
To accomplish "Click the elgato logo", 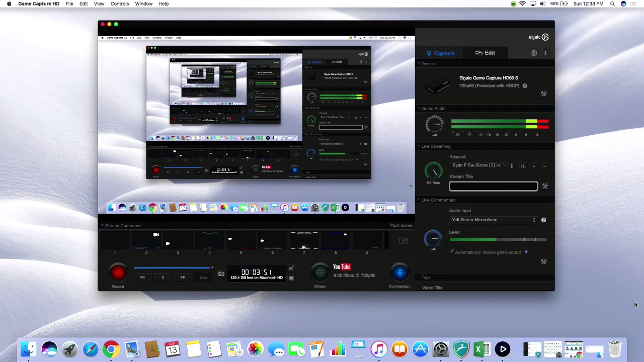I will coord(539,37).
